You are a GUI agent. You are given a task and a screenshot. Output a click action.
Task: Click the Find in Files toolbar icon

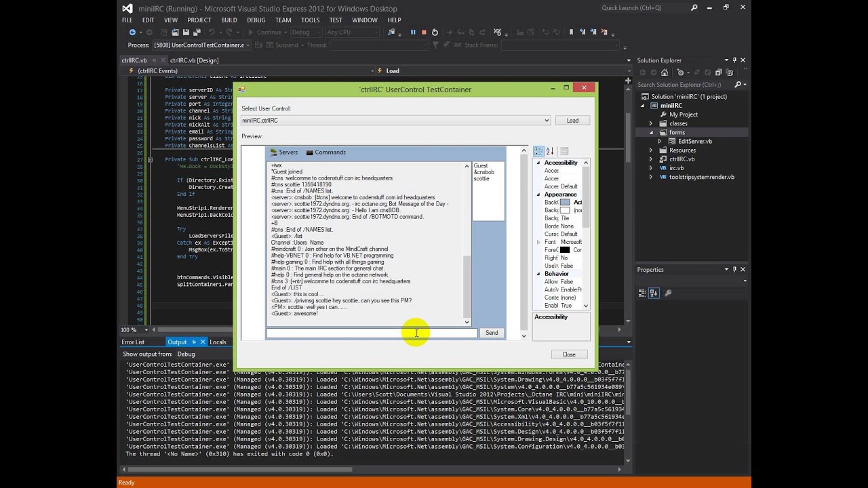pyautogui.click(x=392, y=32)
